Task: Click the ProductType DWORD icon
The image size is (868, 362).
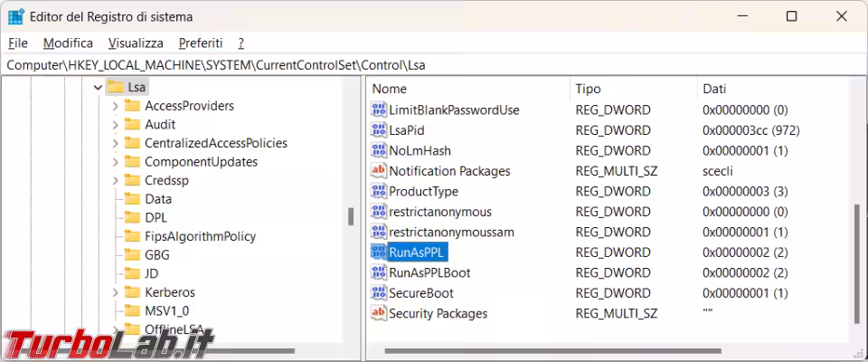Action: (379, 191)
